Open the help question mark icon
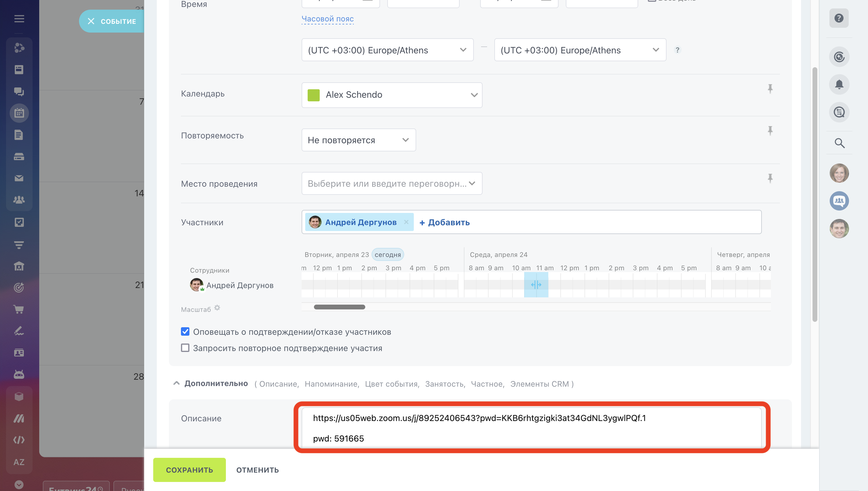This screenshot has width=868, height=491. click(x=839, y=18)
